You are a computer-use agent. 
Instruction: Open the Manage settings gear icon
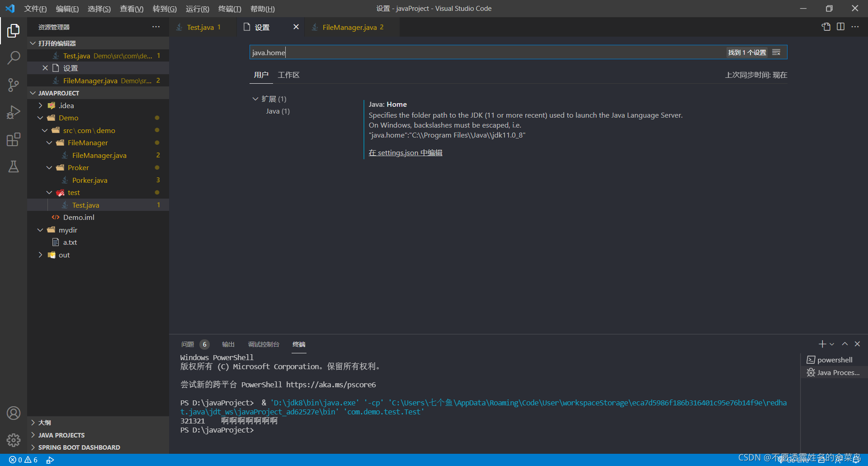(x=14, y=440)
